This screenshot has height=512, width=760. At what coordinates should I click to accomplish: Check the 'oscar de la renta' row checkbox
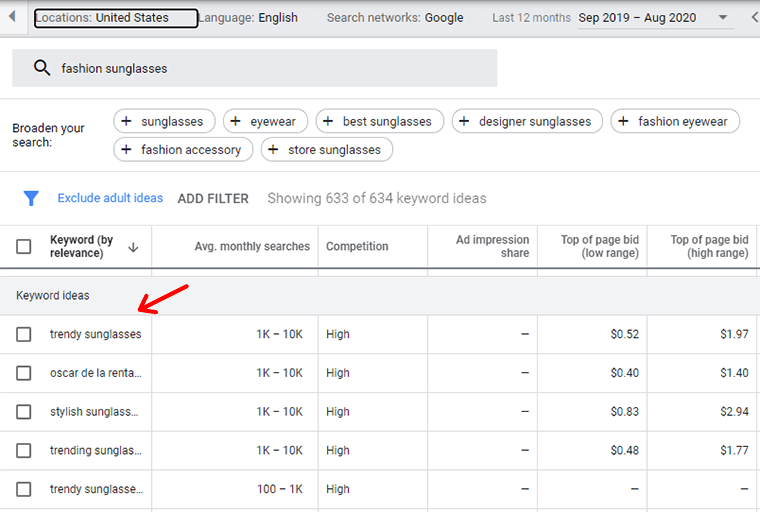[x=23, y=373]
